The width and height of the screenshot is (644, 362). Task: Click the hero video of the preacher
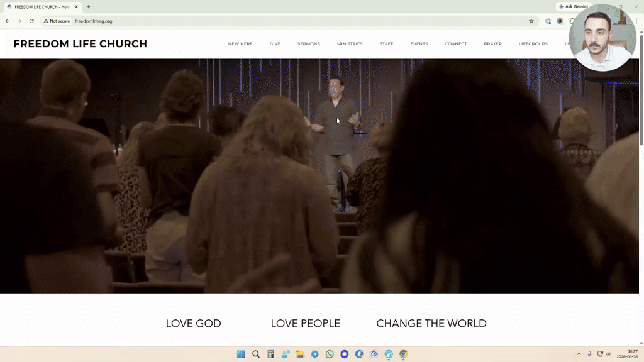[319, 177]
